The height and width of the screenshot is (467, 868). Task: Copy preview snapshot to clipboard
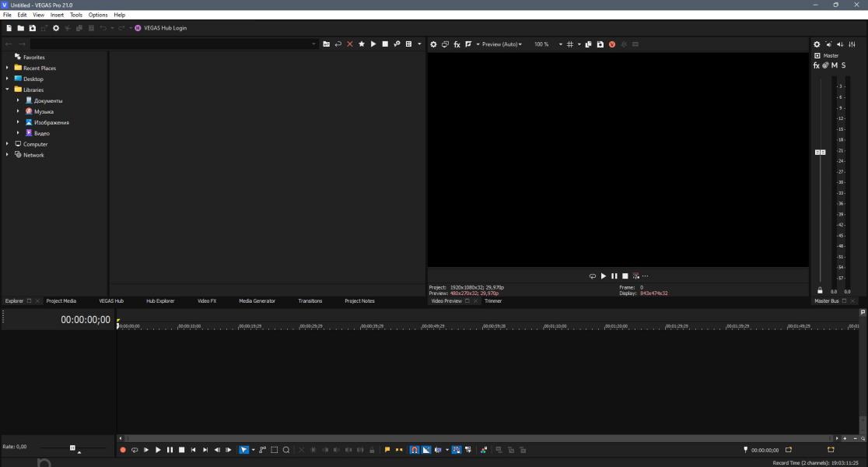coord(589,44)
